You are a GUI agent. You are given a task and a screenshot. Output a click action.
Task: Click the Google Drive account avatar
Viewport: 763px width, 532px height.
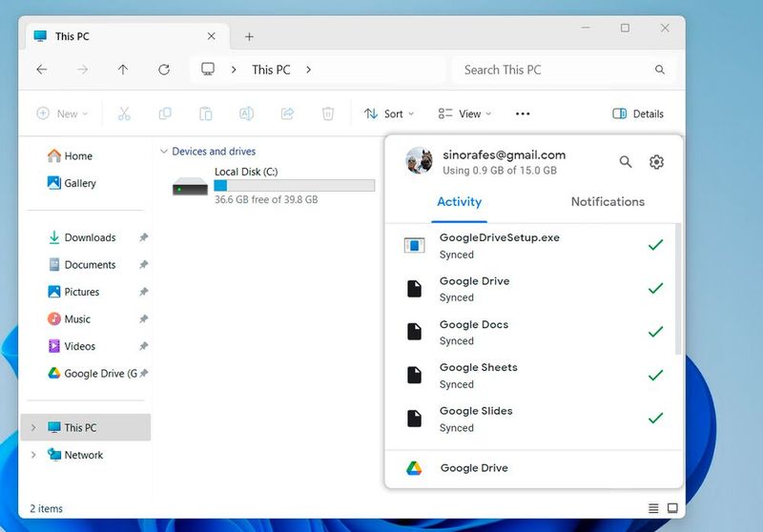[x=419, y=161]
